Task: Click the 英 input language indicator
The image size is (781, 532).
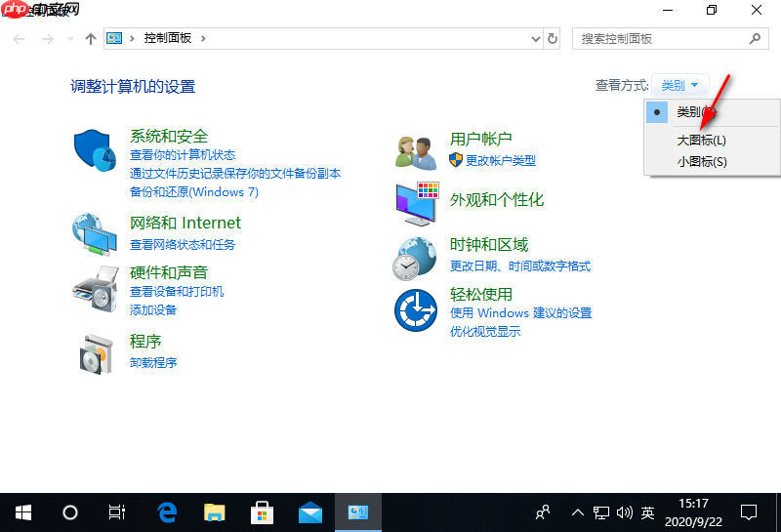Action: (x=647, y=512)
